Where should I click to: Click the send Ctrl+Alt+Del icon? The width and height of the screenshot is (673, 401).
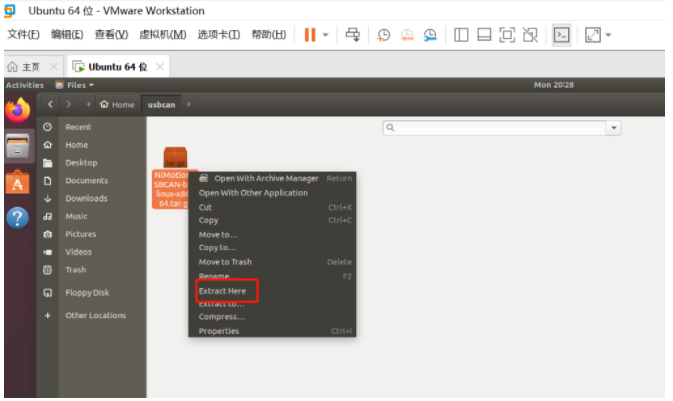pyautogui.click(x=353, y=35)
